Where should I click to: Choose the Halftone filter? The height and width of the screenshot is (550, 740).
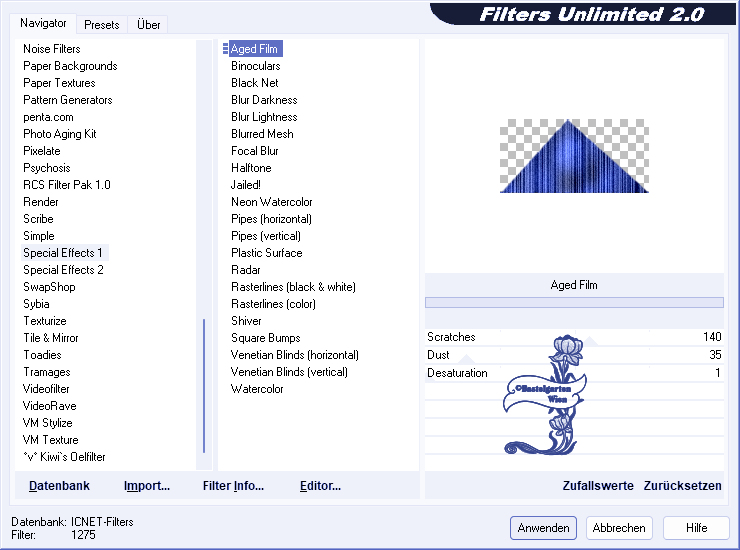(251, 168)
